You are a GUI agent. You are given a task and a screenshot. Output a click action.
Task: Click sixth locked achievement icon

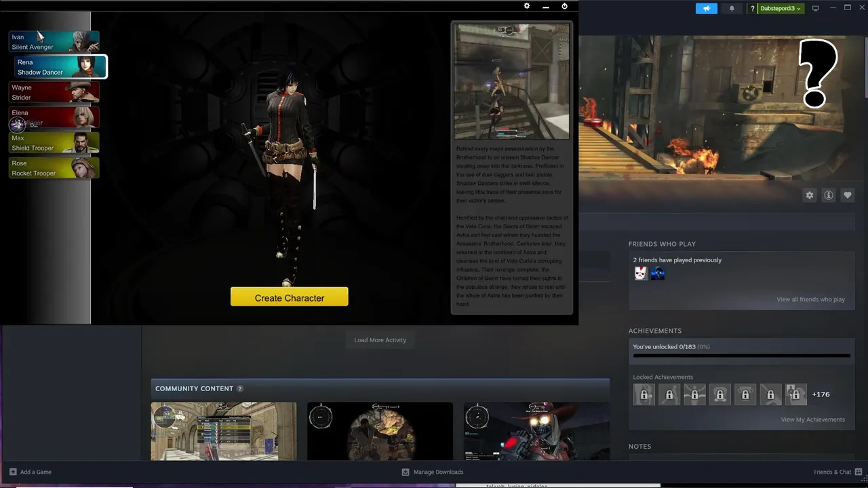click(x=770, y=394)
